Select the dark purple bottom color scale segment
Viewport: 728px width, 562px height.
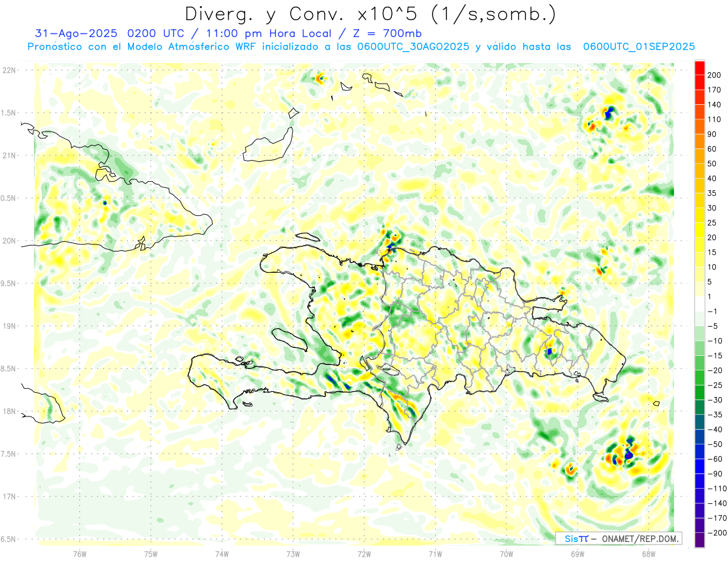point(699,540)
